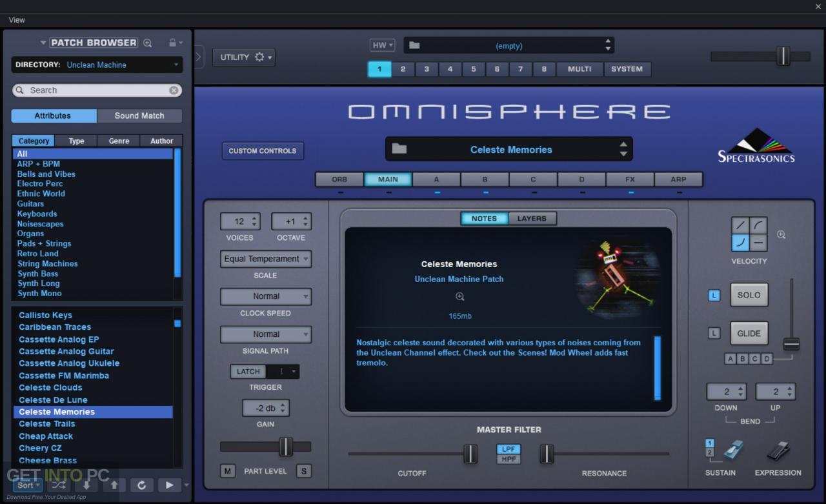This screenshot has height=504, width=826.
Task: Open the Patch Browser zoom magnifier
Action: click(x=148, y=43)
